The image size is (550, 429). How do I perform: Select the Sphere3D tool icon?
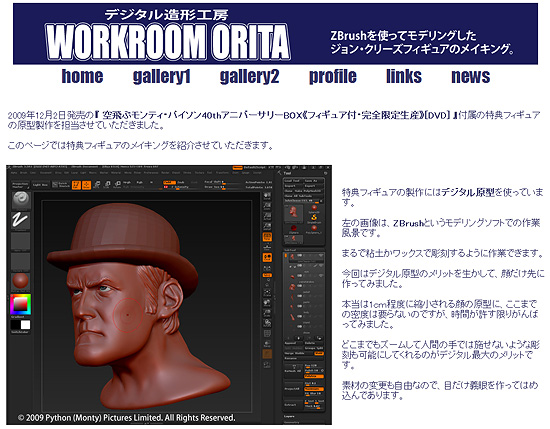pos(314,208)
